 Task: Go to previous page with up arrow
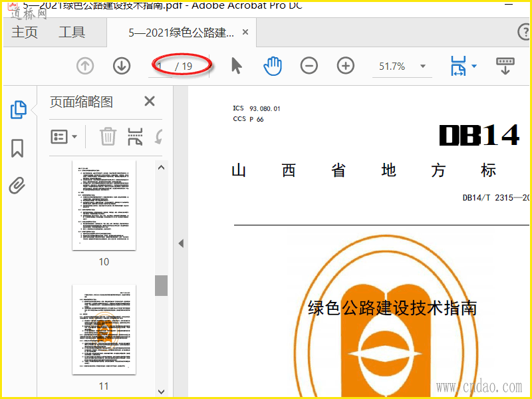click(85, 66)
